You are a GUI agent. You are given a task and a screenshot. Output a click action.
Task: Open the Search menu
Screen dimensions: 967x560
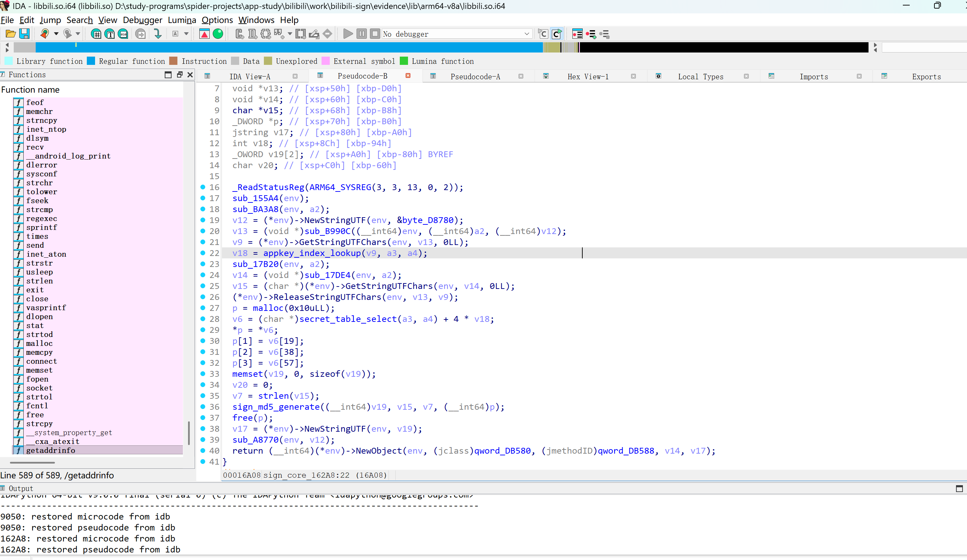[x=79, y=20]
